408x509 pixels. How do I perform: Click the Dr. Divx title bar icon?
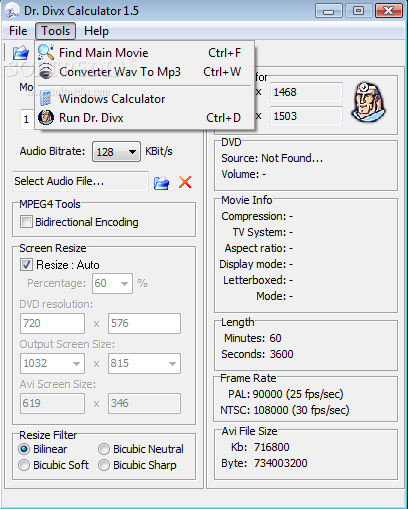coord(12,11)
